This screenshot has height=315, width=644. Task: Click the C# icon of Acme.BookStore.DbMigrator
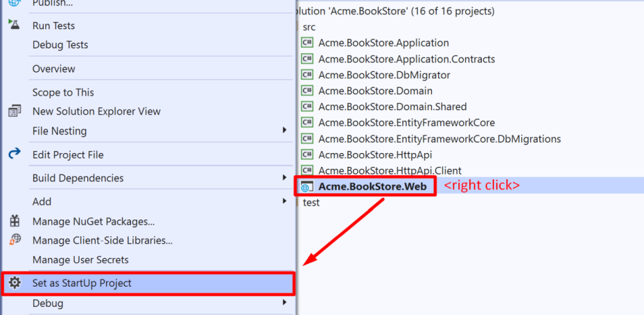(306, 75)
